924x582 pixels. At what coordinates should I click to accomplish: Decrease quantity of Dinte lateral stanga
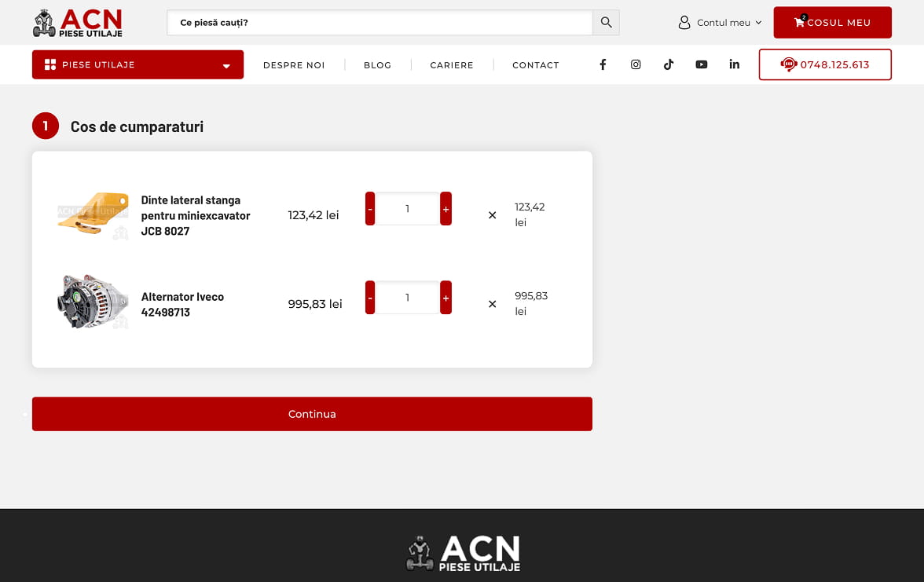tap(370, 209)
